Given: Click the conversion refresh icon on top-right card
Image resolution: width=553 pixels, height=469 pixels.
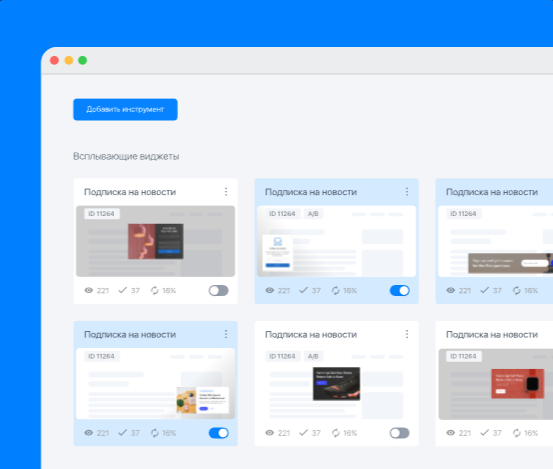Looking at the screenshot, I should (516, 290).
